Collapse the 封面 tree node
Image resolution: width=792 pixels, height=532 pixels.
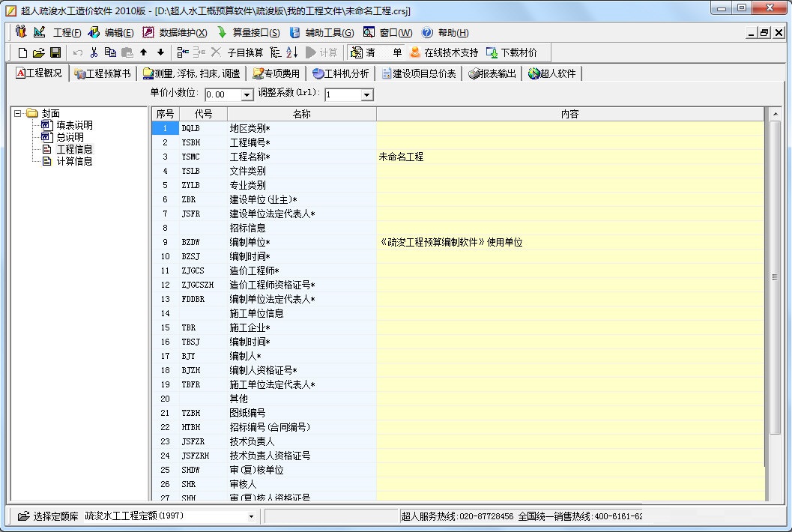pyautogui.click(x=18, y=113)
